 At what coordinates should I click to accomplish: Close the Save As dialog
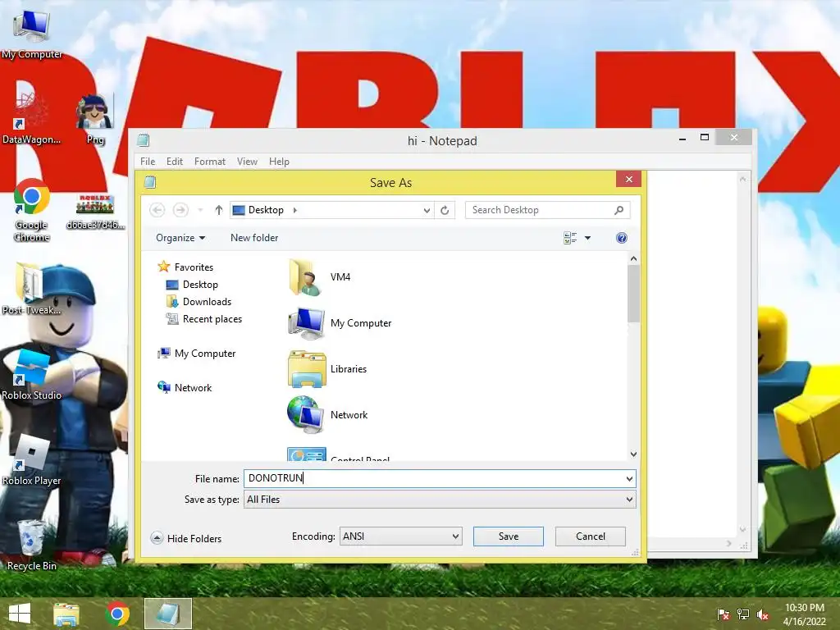[x=629, y=180]
